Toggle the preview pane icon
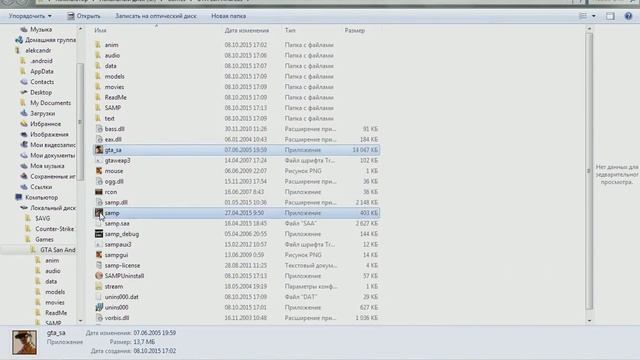 (x=610, y=16)
